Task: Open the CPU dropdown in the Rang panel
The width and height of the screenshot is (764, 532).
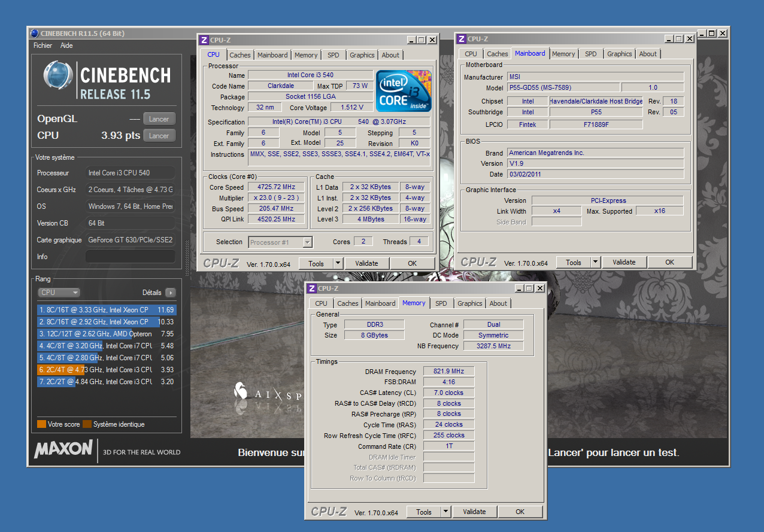Action: [x=59, y=293]
